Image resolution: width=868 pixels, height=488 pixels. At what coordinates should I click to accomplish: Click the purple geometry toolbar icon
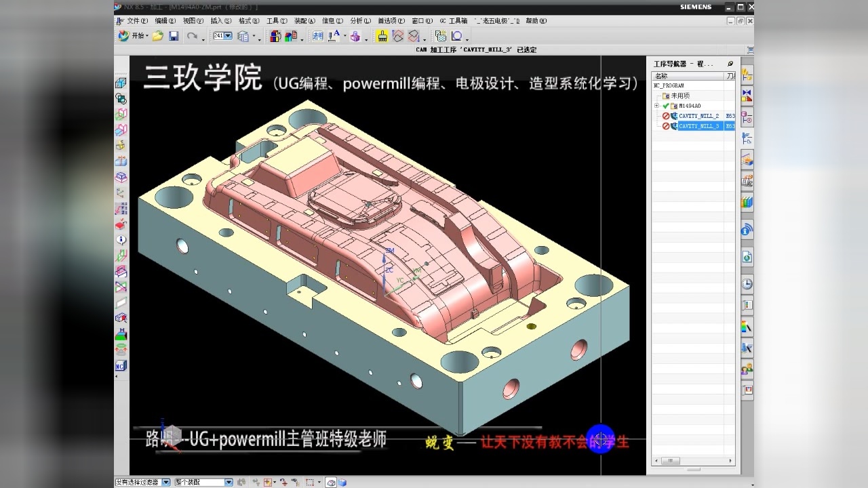355,36
